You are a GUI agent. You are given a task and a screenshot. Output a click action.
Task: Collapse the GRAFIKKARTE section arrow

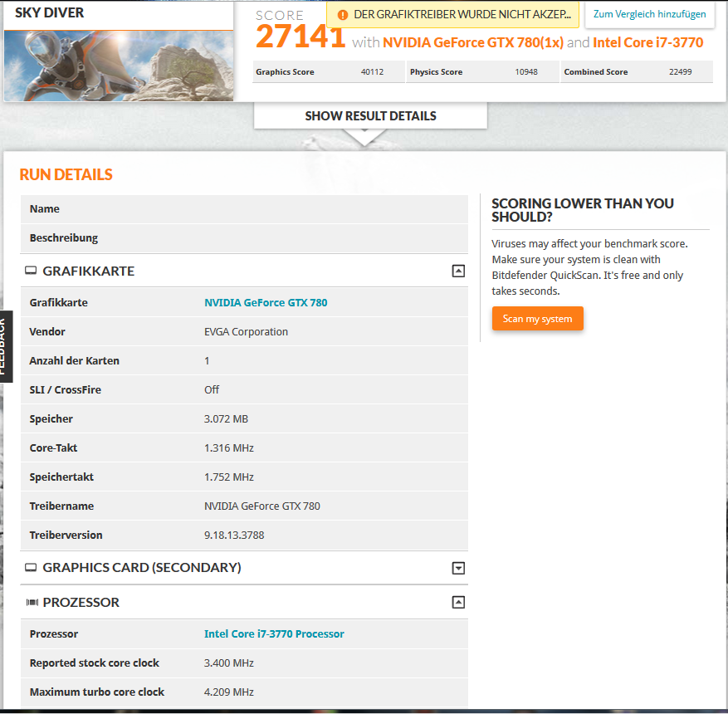tap(458, 271)
